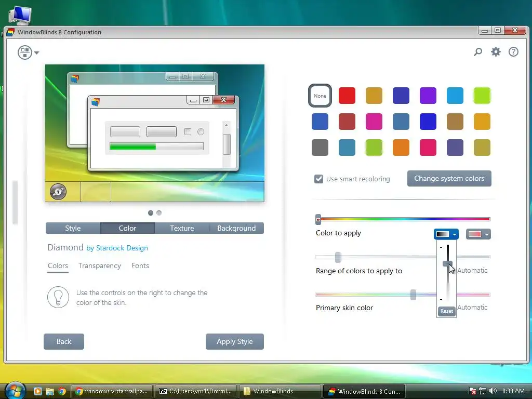This screenshot has height=399, width=532.
Task: Click the Back button
Action: (64, 341)
